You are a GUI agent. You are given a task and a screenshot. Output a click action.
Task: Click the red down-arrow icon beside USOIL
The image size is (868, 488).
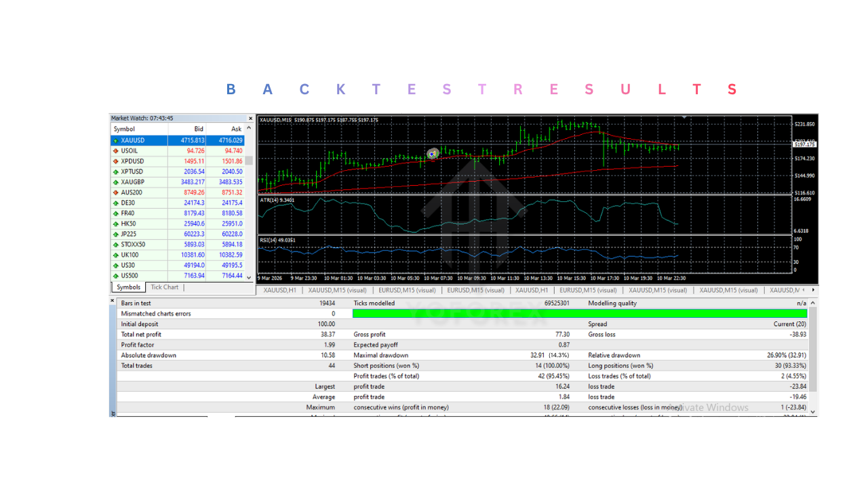pyautogui.click(x=115, y=150)
